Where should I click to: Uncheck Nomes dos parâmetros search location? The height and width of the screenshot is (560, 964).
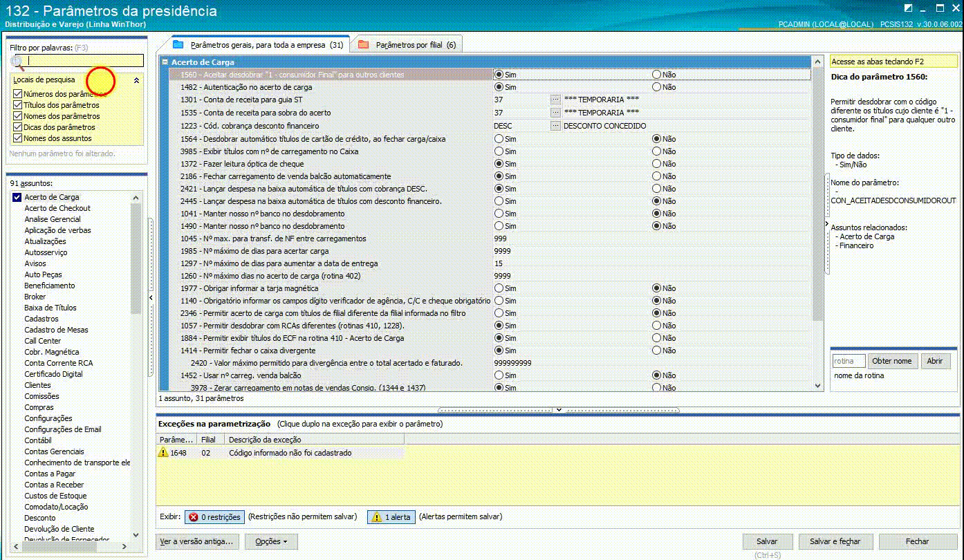point(18,116)
